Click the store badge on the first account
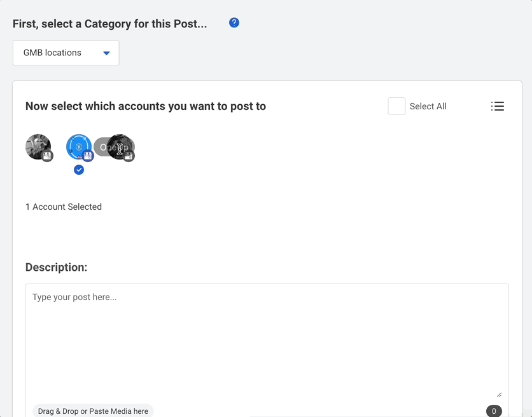 pyautogui.click(x=47, y=156)
